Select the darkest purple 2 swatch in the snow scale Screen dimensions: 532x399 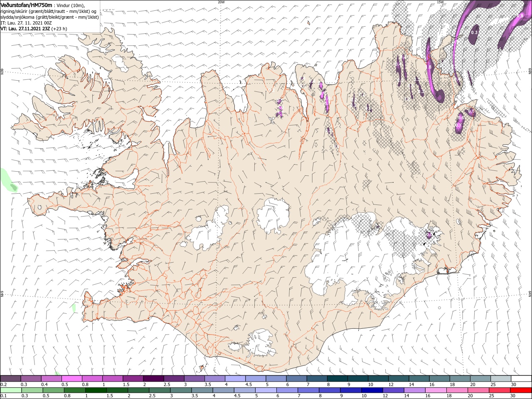click(153, 379)
